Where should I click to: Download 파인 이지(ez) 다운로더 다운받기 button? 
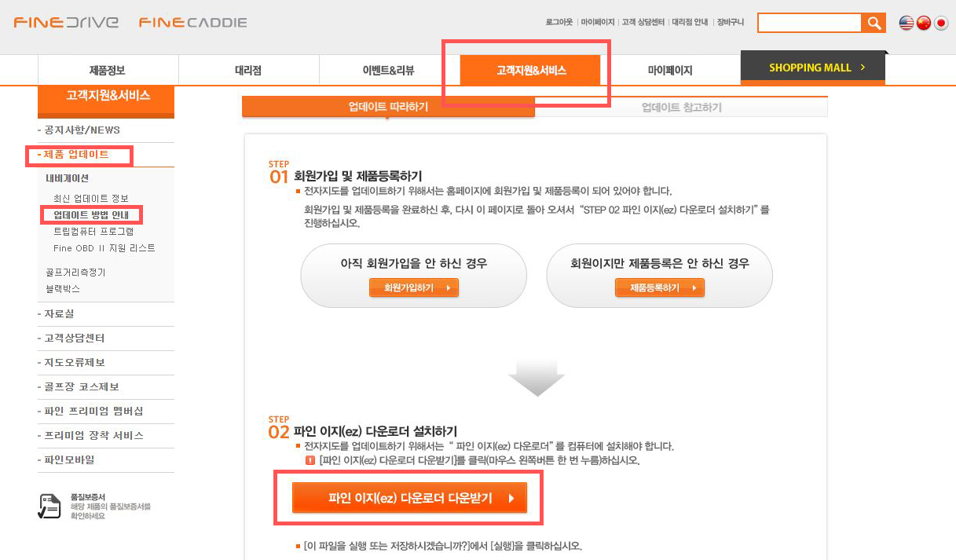409,498
